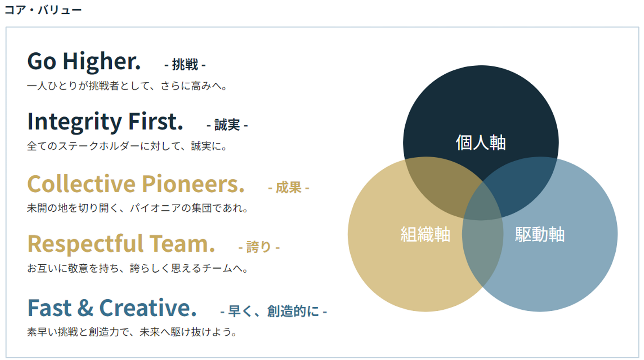Click the gold "- 誇り -" label

[259, 247]
